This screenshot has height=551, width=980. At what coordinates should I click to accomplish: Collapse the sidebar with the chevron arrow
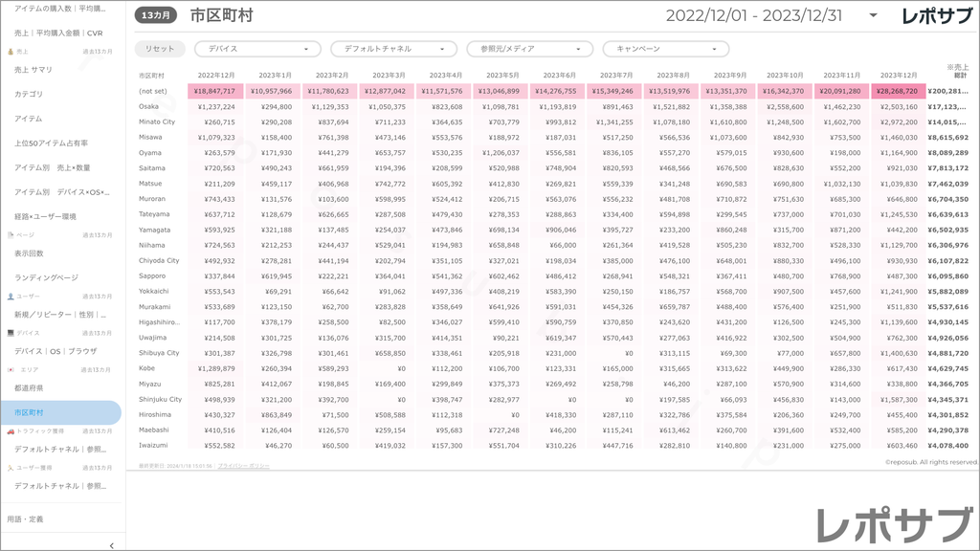tap(112, 544)
